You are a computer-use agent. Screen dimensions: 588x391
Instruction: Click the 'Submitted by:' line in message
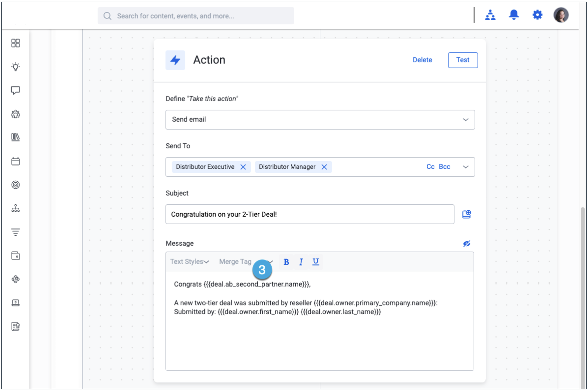(278, 312)
